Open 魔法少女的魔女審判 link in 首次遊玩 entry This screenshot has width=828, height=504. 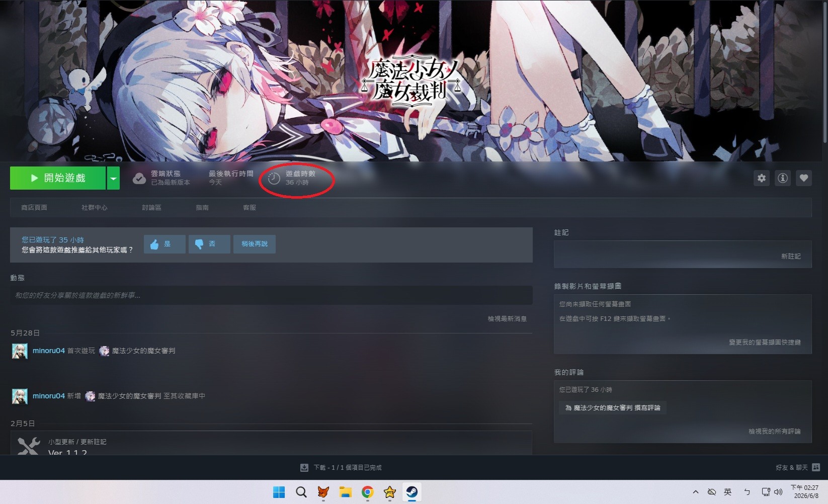143,351
